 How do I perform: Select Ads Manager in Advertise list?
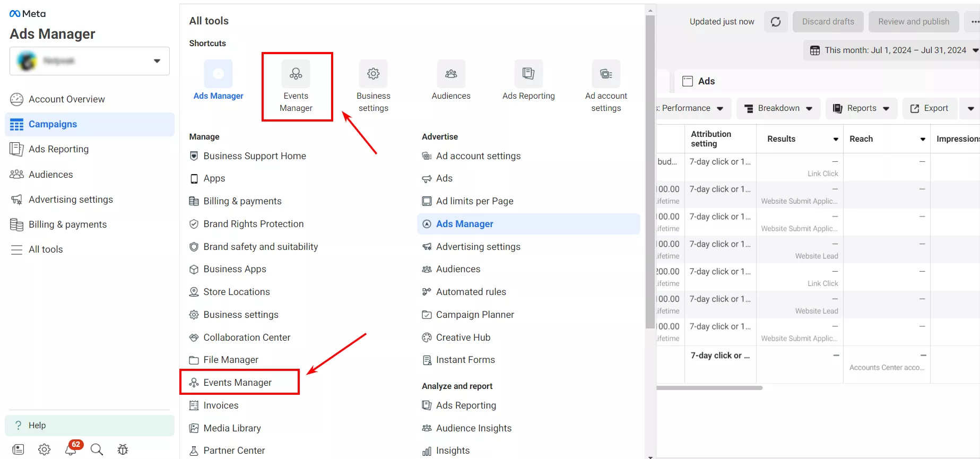click(x=528, y=224)
